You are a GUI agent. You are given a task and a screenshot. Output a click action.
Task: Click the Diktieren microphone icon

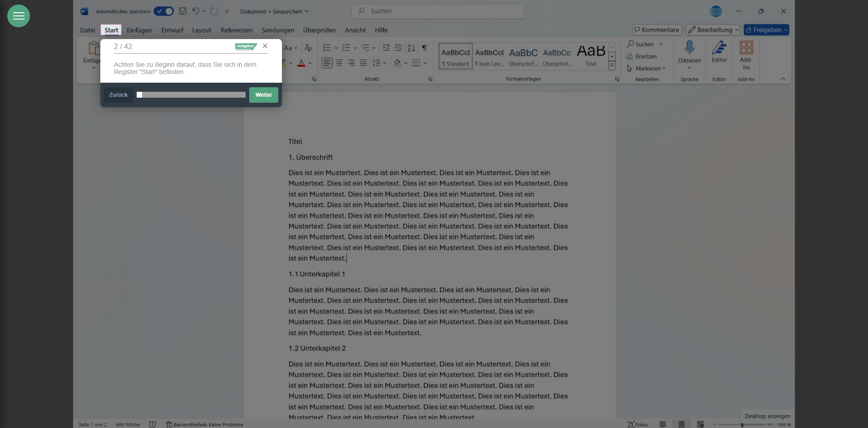[689, 48]
